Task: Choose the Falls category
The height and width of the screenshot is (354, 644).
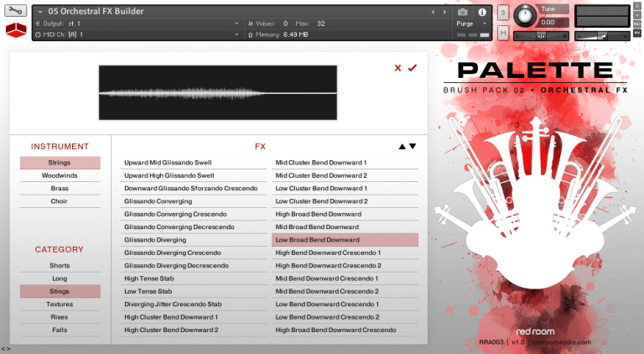Action: click(x=60, y=330)
